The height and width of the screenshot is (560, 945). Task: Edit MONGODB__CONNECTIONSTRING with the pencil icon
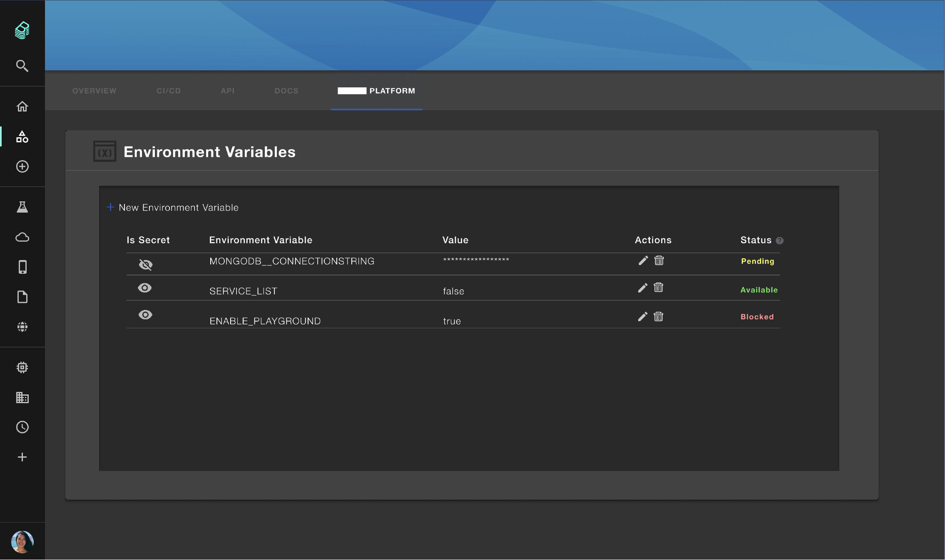click(643, 260)
